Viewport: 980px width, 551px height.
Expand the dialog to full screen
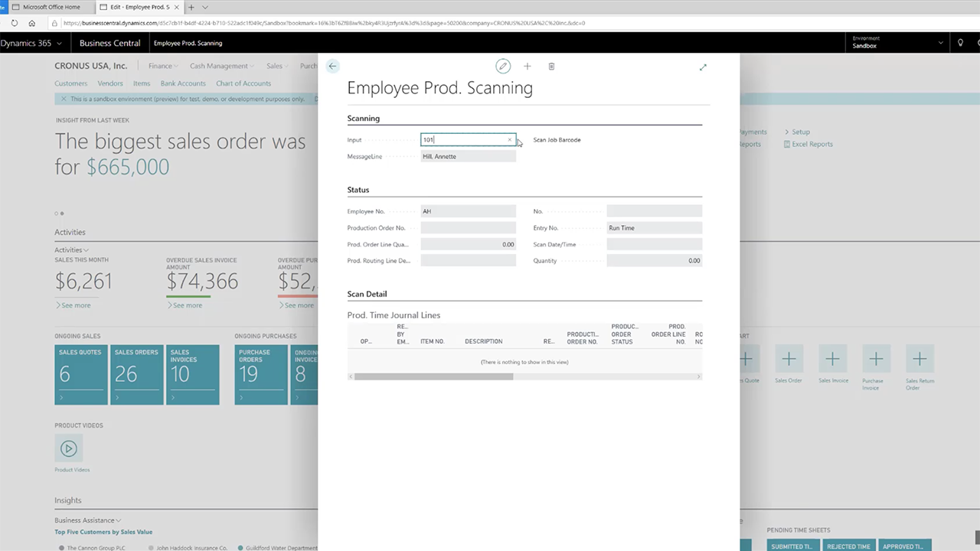pyautogui.click(x=703, y=67)
